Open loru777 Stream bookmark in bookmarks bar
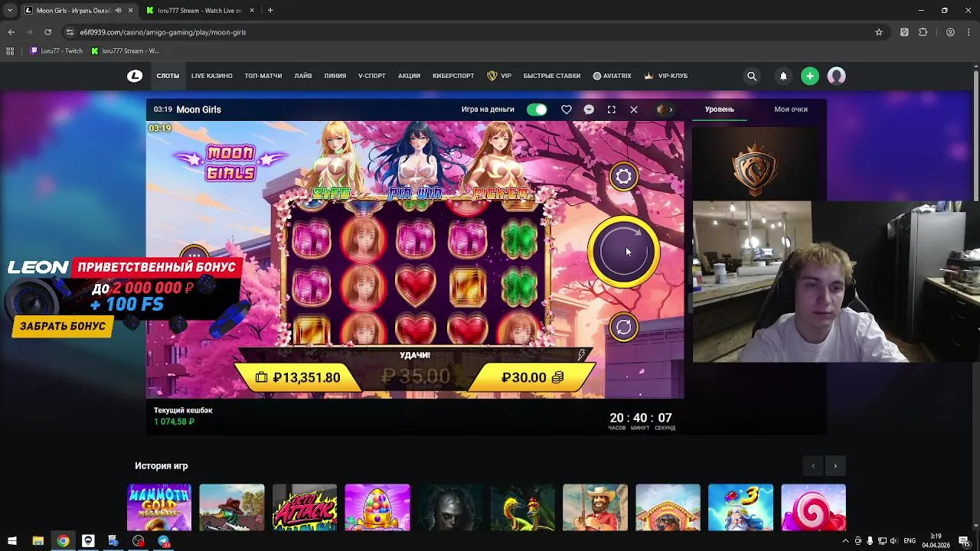The height and width of the screenshot is (551, 980). 125,51
